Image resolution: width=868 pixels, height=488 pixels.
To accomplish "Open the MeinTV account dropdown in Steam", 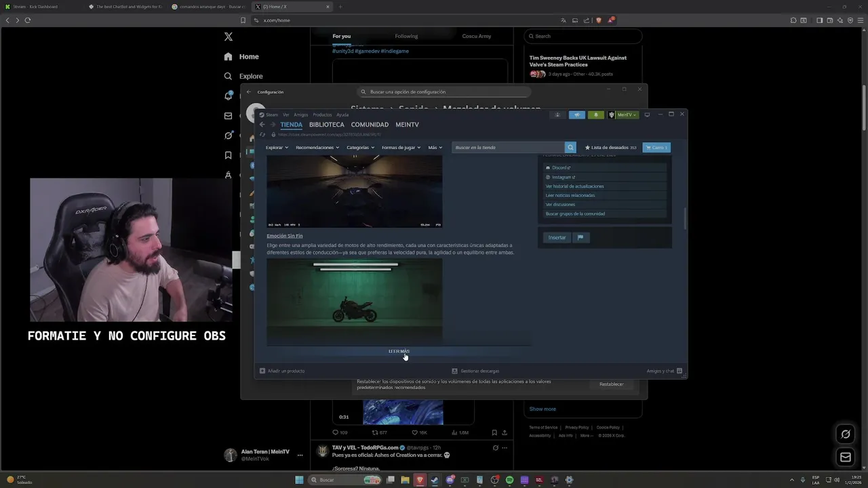I will (x=623, y=115).
